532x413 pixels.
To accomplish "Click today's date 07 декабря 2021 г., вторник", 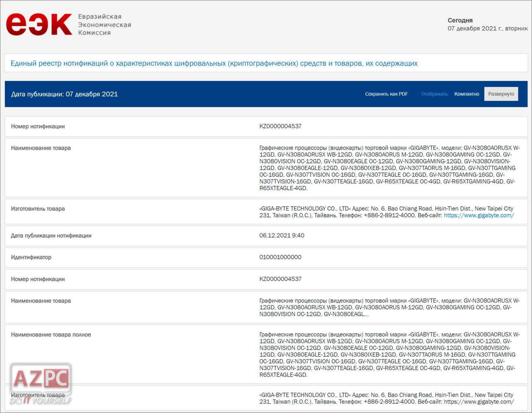I will (487, 28).
